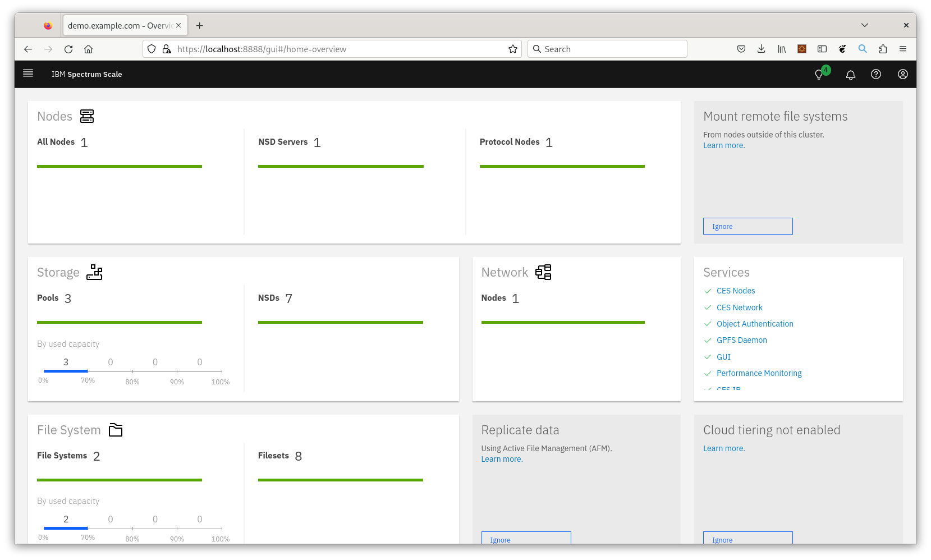The height and width of the screenshot is (560, 931).
Task: Bookmark this page with the star
Action: coord(513,49)
